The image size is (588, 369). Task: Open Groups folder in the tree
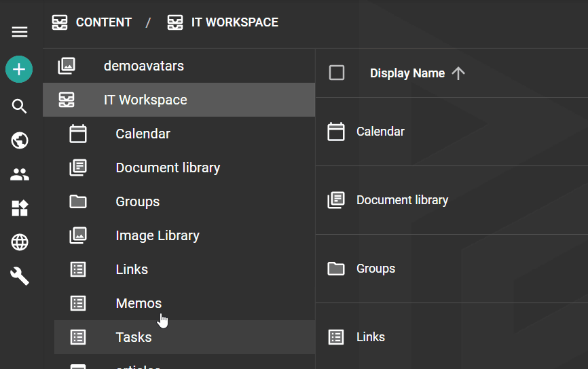185,201
